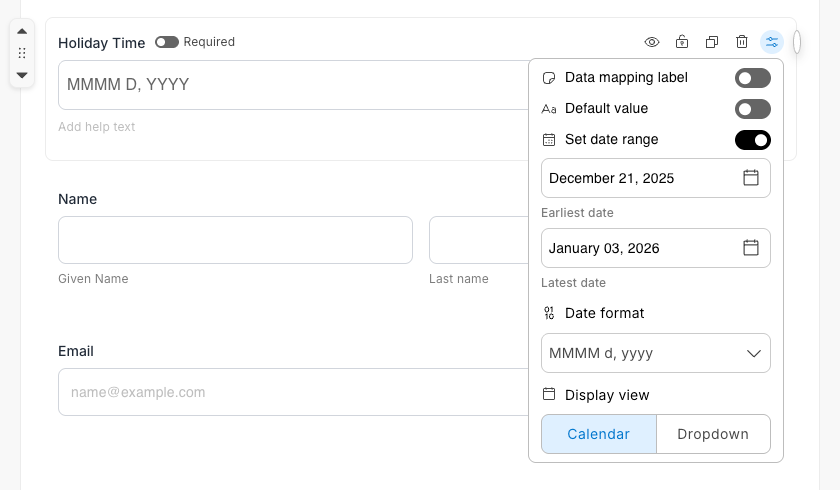This screenshot has width=840, height=490.
Task: Click the Given Name input box
Action: 235,240
